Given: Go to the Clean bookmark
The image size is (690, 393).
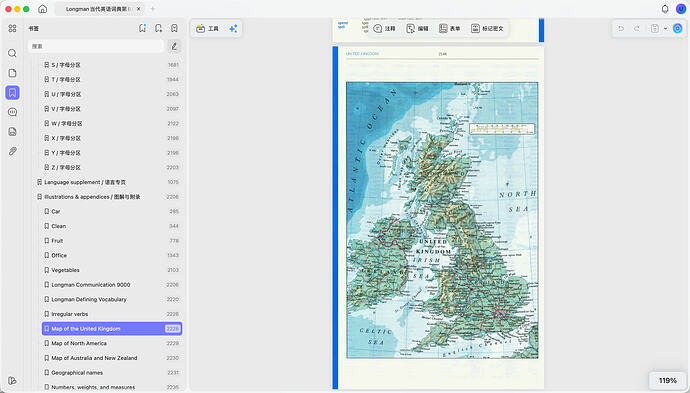Looking at the screenshot, I should tap(112, 226).
